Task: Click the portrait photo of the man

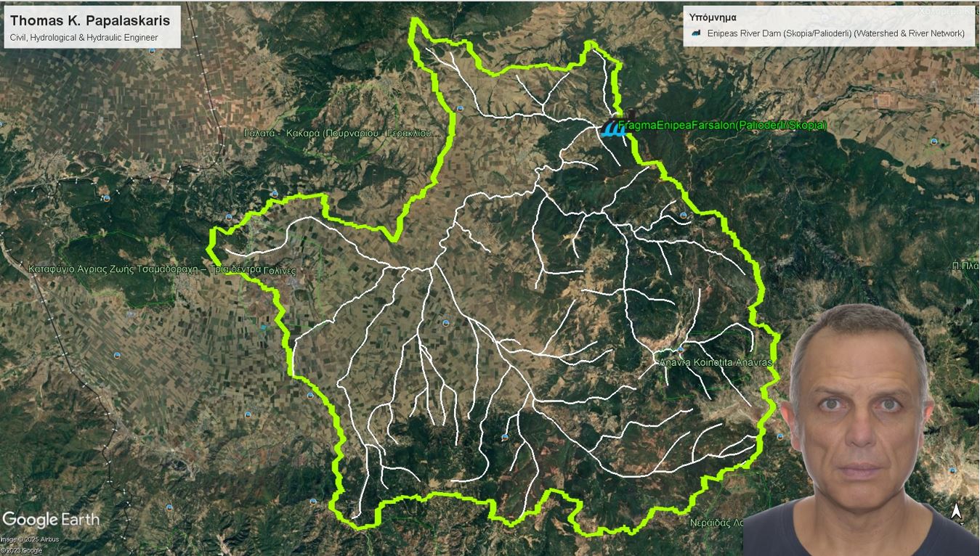Action: 861,430
